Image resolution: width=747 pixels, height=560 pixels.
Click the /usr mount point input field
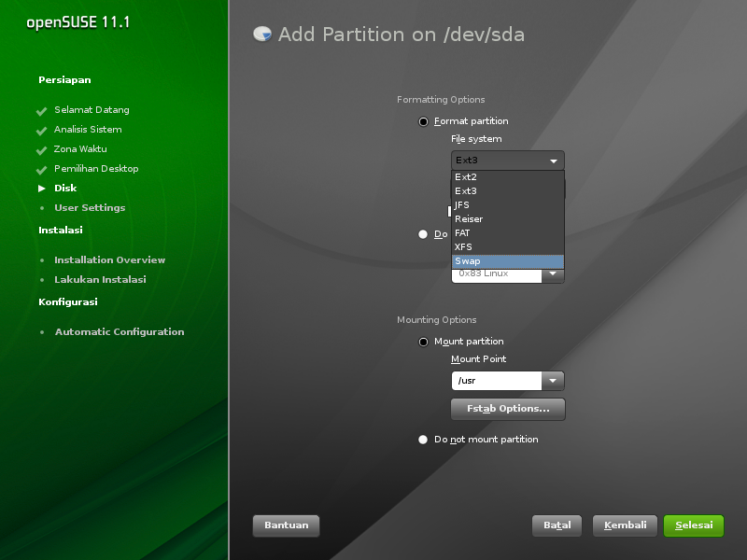coord(497,381)
